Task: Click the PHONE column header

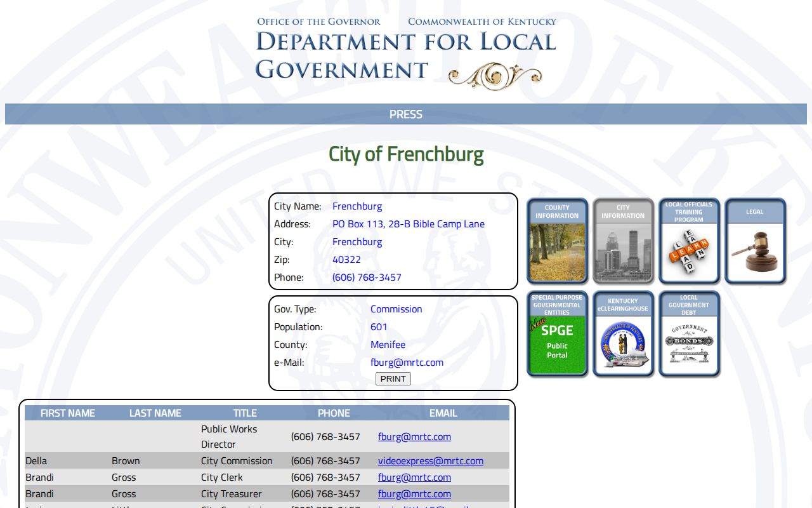Action: tap(334, 413)
